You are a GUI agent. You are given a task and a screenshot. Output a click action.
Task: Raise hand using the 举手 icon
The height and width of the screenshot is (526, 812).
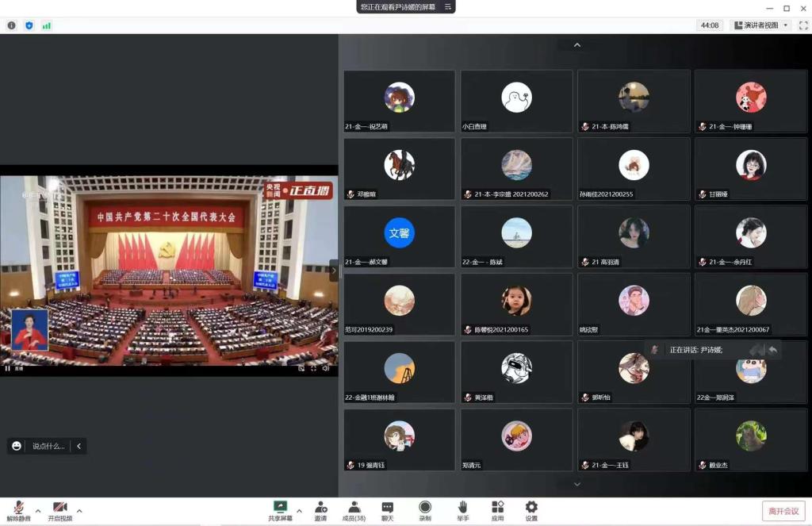click(463, 508)
